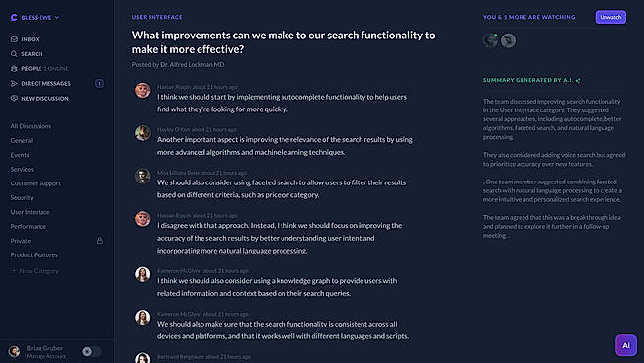Click the Bless-Ewe logo icon
Viewport: 644px width, 363px height.
(14, 17)
